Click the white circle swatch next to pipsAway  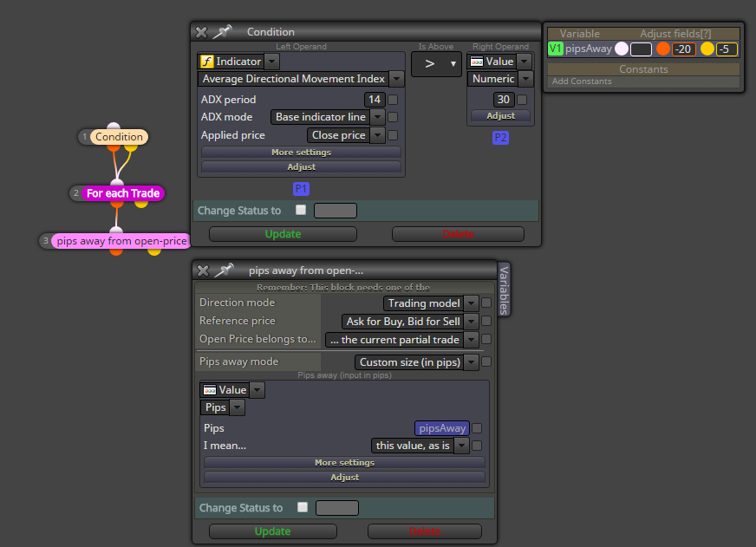point(622,49)
